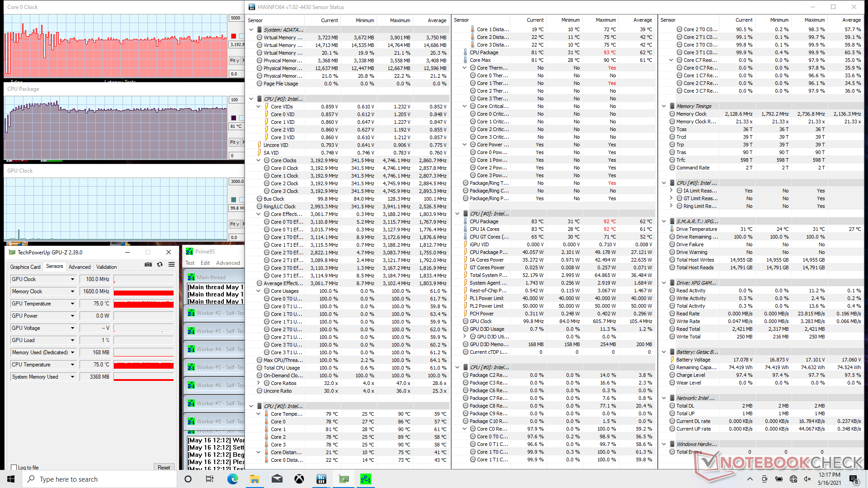
Task: Edit the 5000 maximum field in Core 0 Clock graph
Action: point(236,18)
